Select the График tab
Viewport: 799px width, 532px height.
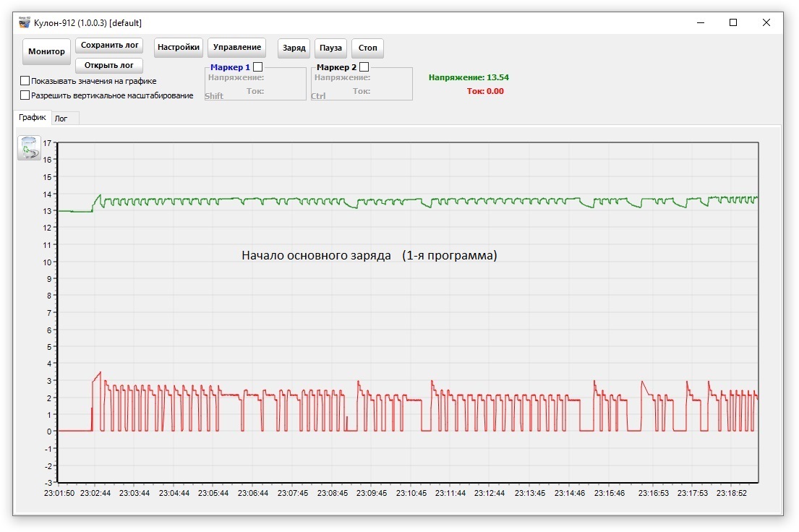[33, 117]
